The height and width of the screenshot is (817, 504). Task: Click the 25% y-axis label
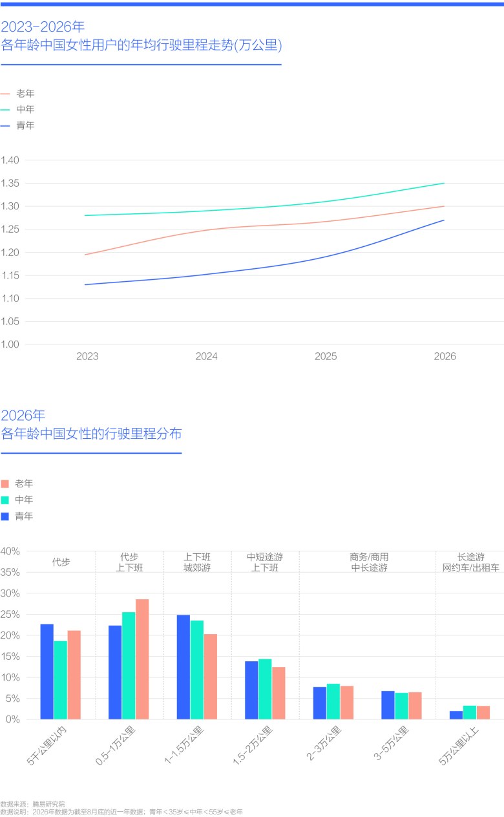point(10,615)
